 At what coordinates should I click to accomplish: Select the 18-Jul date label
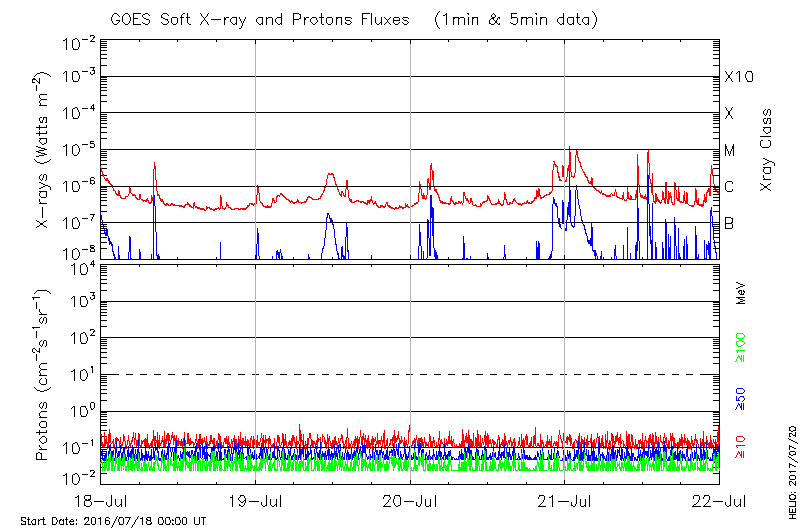point(100,499)
